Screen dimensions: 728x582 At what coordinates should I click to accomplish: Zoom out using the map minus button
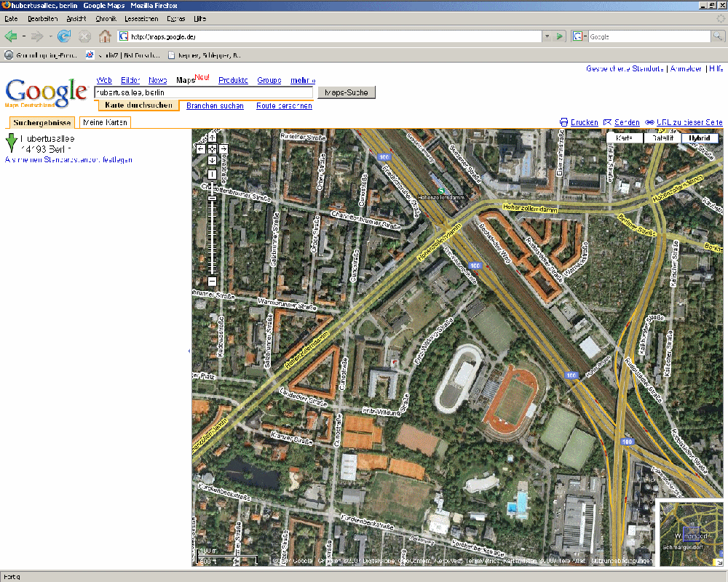[x=212, y=281]
